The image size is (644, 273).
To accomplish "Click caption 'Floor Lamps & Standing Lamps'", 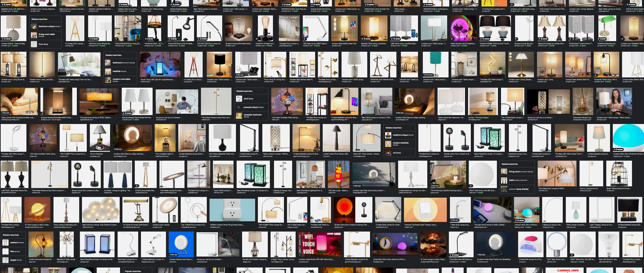I will [x=66, y=225].
